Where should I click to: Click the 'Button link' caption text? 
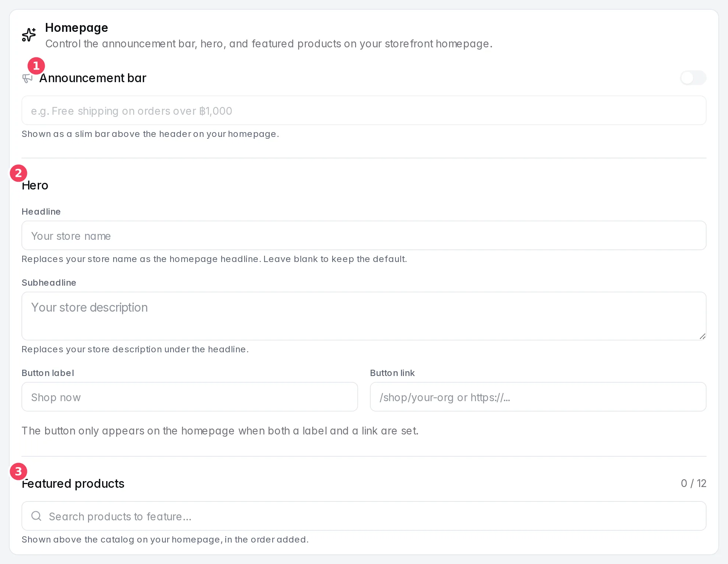tap(392, 373)
